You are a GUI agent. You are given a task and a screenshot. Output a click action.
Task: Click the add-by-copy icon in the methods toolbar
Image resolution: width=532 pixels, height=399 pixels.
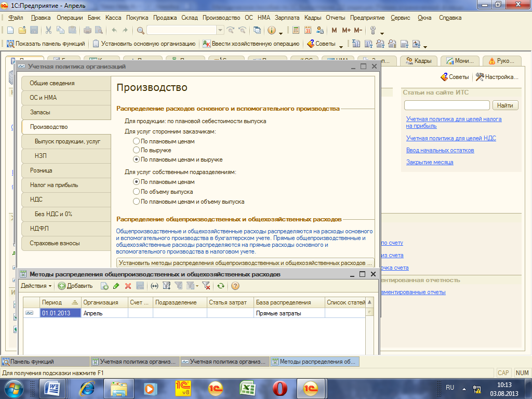pos(104,286)
